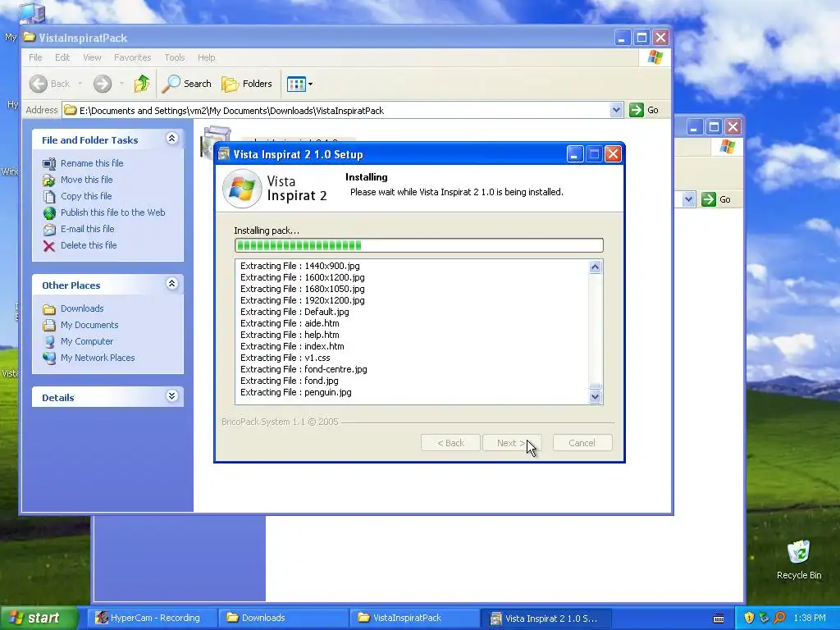Open the Help menu
Screen dimensions: 840x630
(x=206, y=57)
